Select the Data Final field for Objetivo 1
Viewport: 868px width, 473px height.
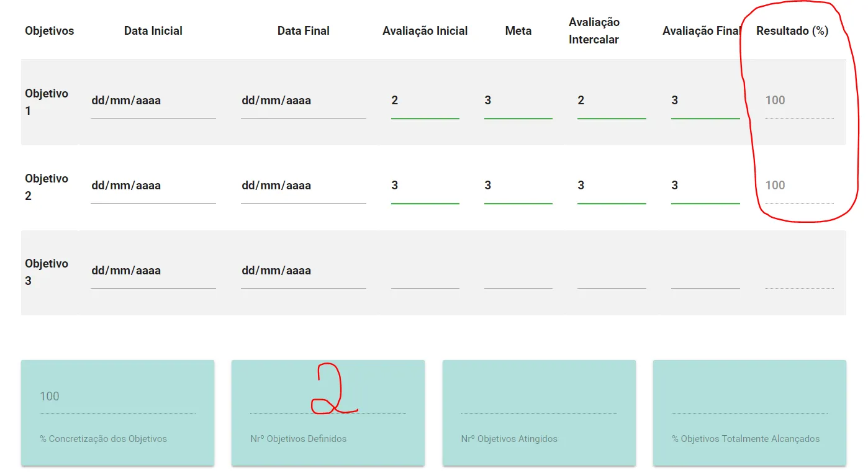[303, 101]
